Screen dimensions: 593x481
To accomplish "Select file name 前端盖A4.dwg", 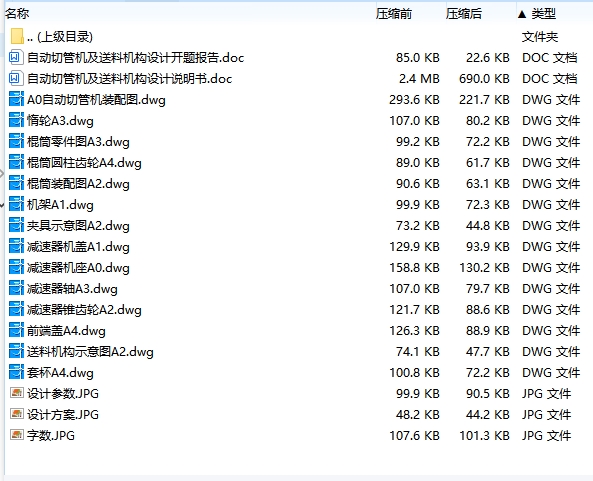I will pyautogui.click(x=66, y=331).
